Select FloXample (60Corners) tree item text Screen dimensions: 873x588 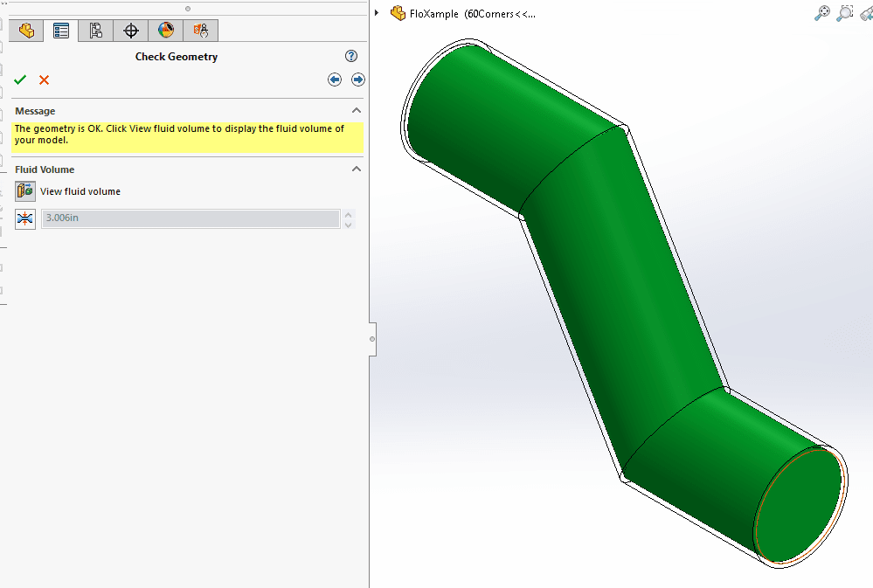coord(473,14)
